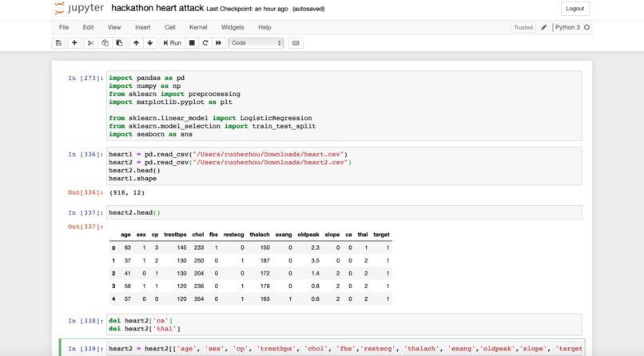Click the Trusted notebook button

pos(523,27)
